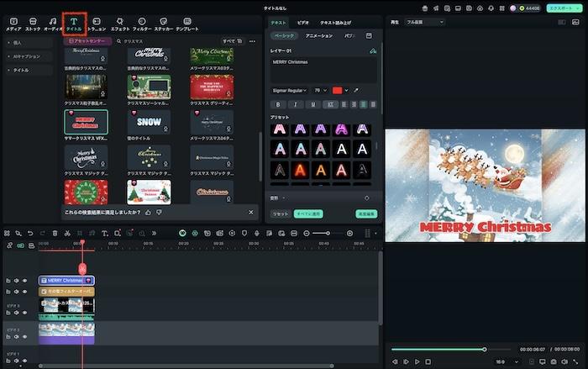Click the trash delete icon in timeline toolbar
This screenshot has height=369, width=588.
click(55, 234)
